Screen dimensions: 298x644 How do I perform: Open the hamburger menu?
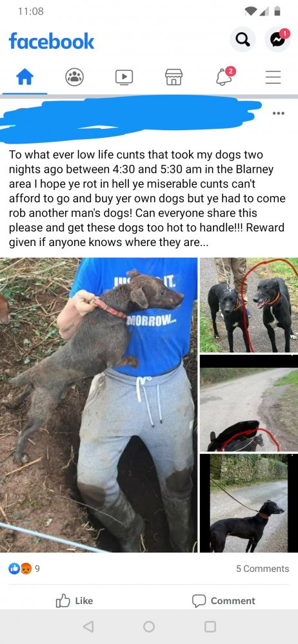click(273, 77)
